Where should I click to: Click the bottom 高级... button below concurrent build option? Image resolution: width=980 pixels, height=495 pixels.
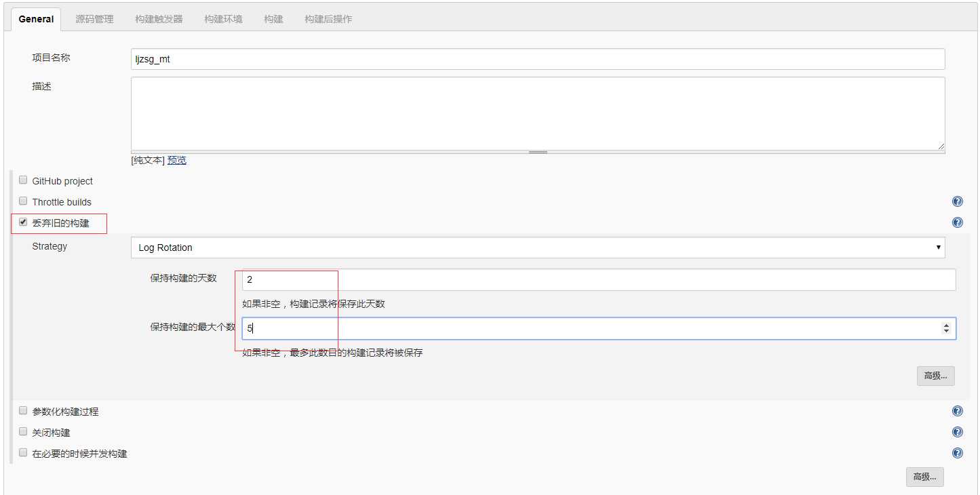[x=924, y=477]
